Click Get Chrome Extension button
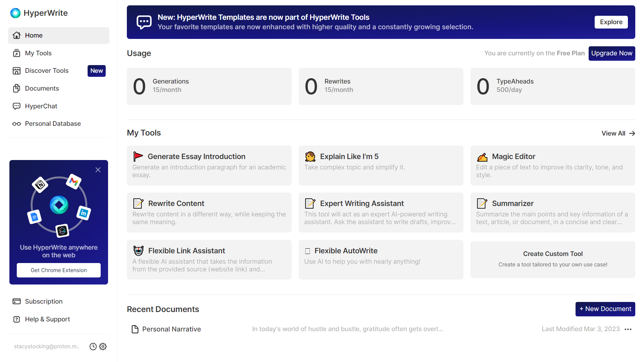 (x=59, y=270)
